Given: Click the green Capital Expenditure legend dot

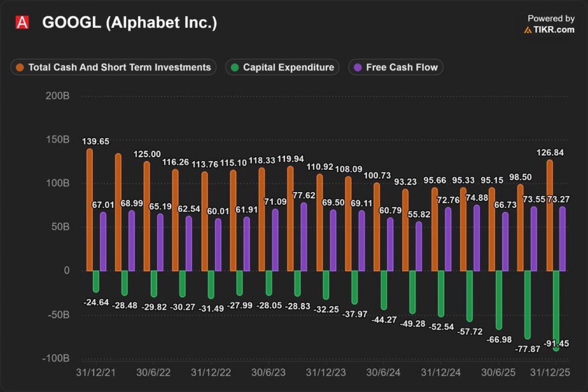Looking at the screenshot, I should click(235, 68).
